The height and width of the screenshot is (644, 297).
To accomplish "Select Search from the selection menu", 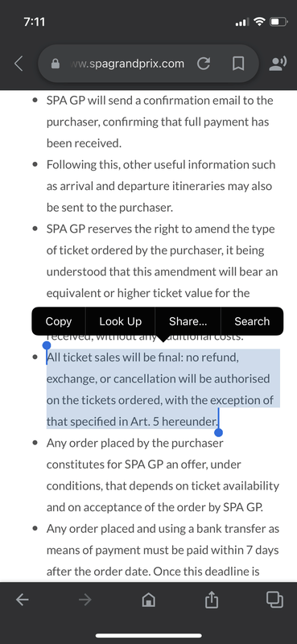I will click(252, 321).
